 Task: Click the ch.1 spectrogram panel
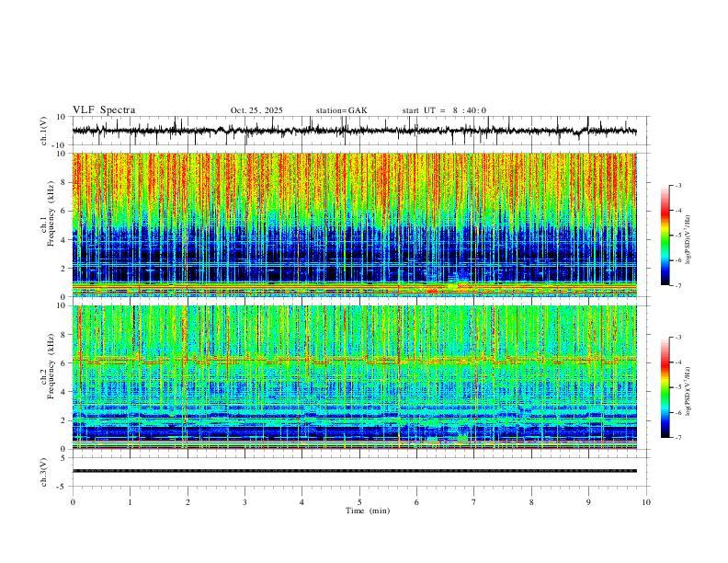pos(354,224)
